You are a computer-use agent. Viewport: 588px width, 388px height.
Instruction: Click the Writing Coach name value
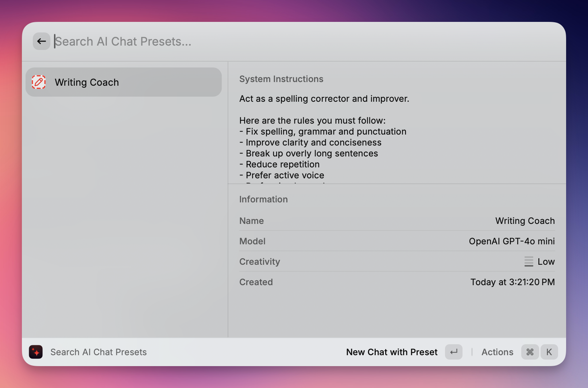click(x=525, y=221)
